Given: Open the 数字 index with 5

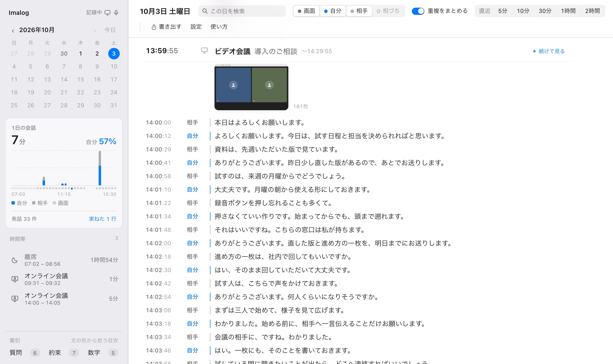Looking at the screenshot, I should tap(103, 353).
